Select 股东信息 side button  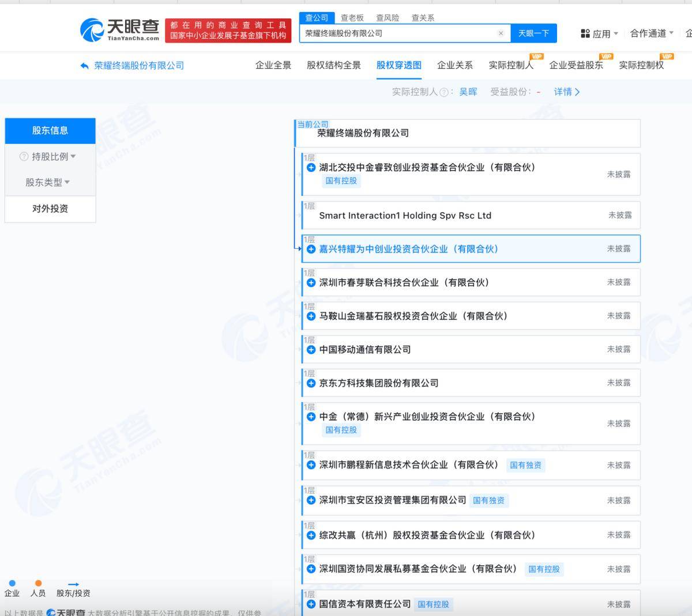50,131
